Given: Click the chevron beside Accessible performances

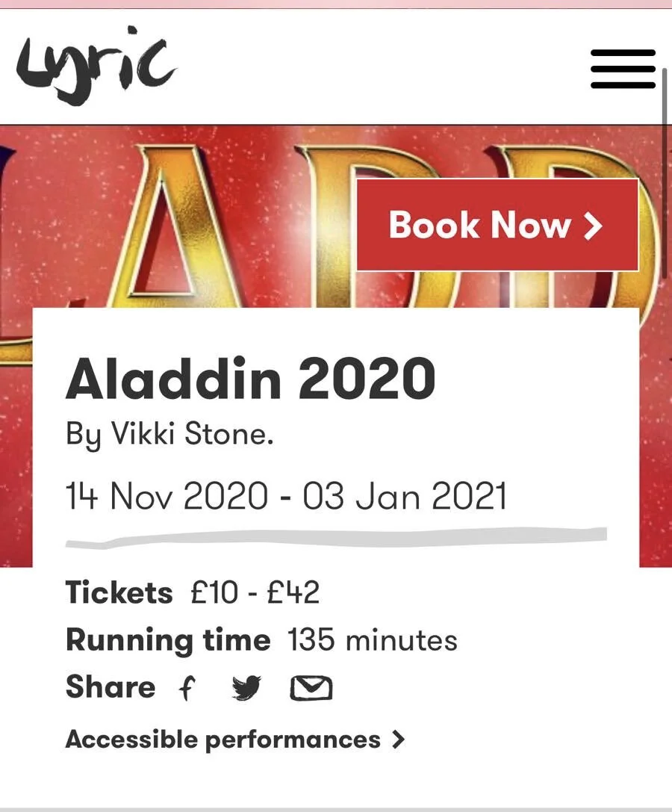Looking at the screenshot, I should click(x=398, y=740).
